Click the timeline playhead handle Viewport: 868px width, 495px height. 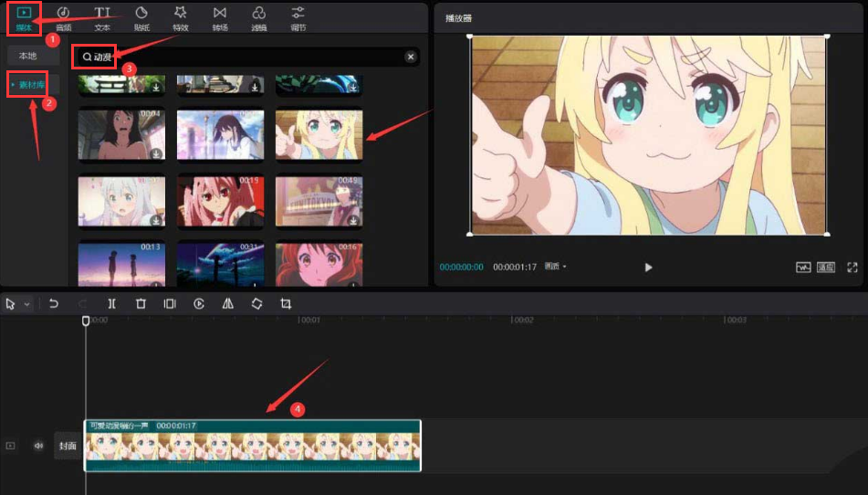[x=86, y=321]
